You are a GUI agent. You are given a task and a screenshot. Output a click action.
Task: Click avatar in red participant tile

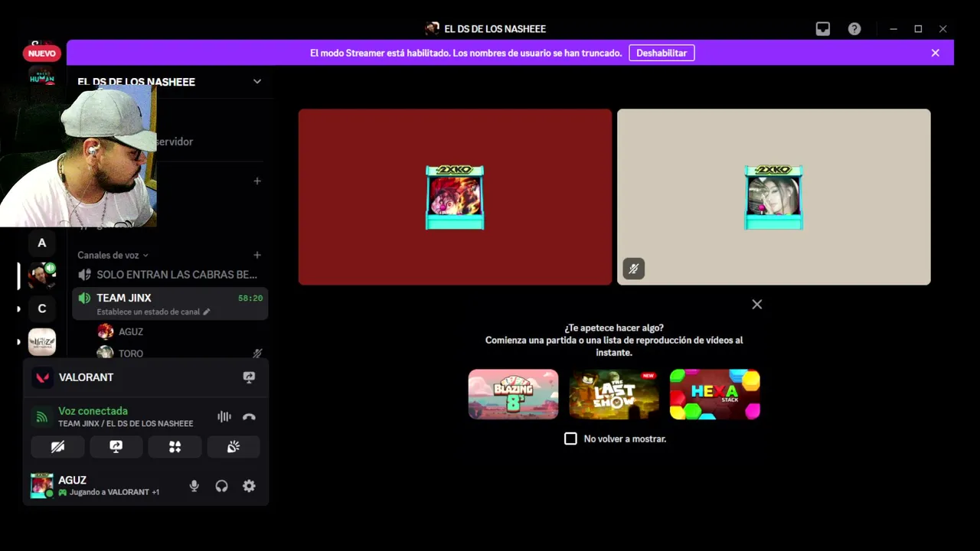pyautogui.click(x=455, y=197)
